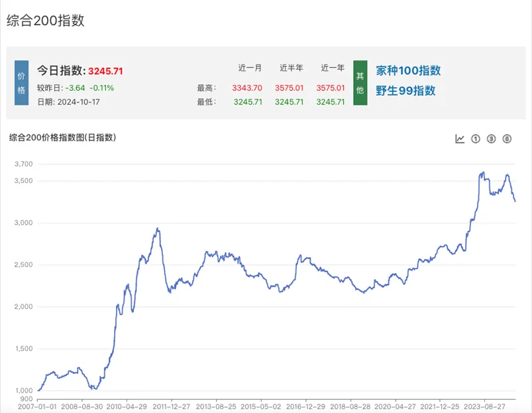Click the blue 价格 side tab
This screenshot has height=413, width=532.
pos(21,83)
